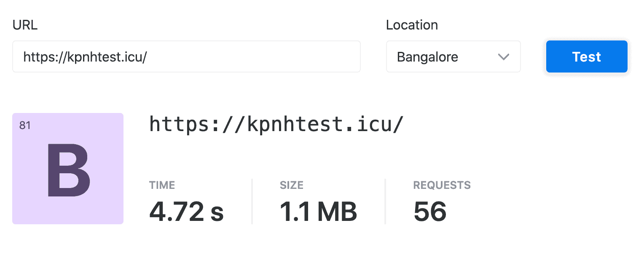Click the monospace https://kpnhtest.icu/ result heading
Viewport: 644px width, 258px height.
(276, 124)
